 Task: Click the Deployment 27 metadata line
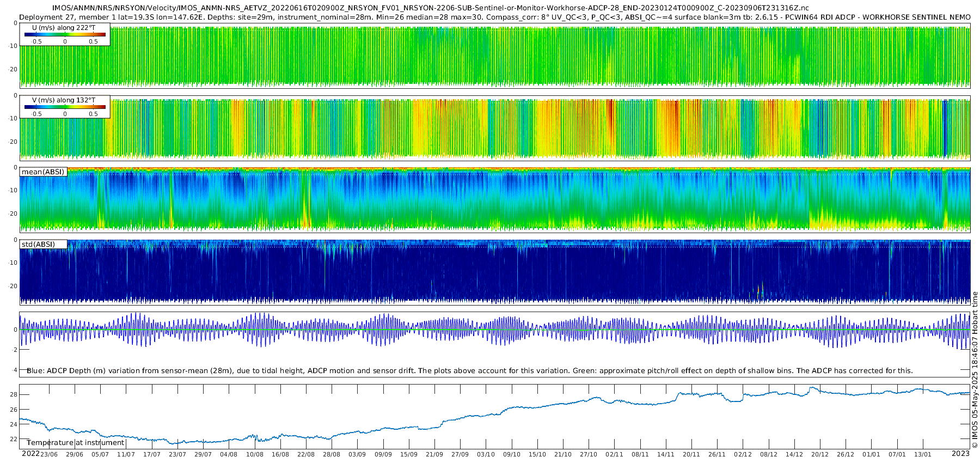click(494, 17)
